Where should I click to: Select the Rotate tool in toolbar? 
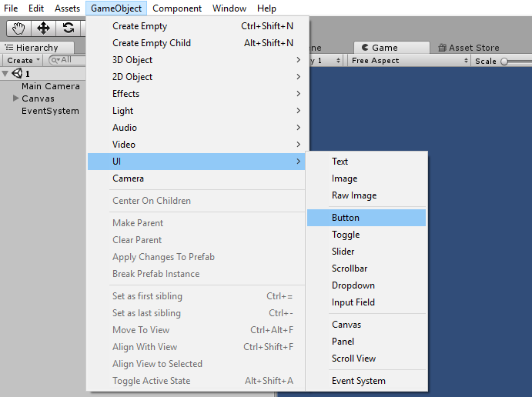[x=69, y=28]
